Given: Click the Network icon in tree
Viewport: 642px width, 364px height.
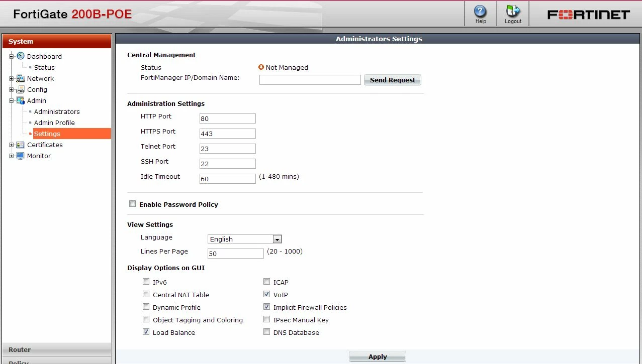Looking at the screenshot, I should (21, 78).
